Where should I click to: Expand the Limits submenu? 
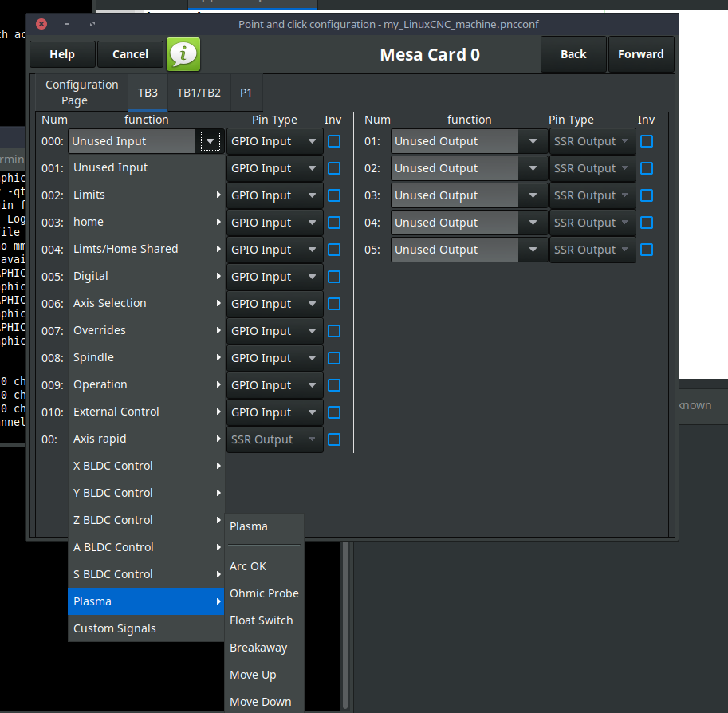pos(146,195)
